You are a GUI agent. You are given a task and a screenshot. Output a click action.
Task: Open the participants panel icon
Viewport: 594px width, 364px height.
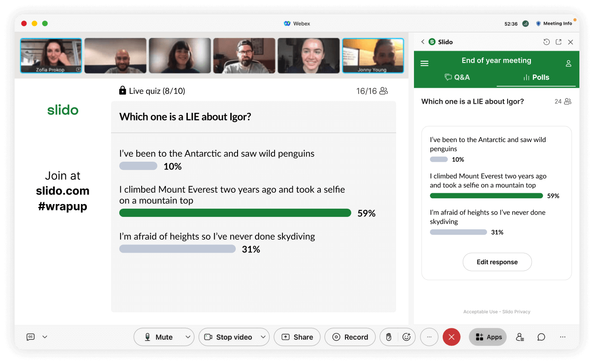tap(520, 337)
